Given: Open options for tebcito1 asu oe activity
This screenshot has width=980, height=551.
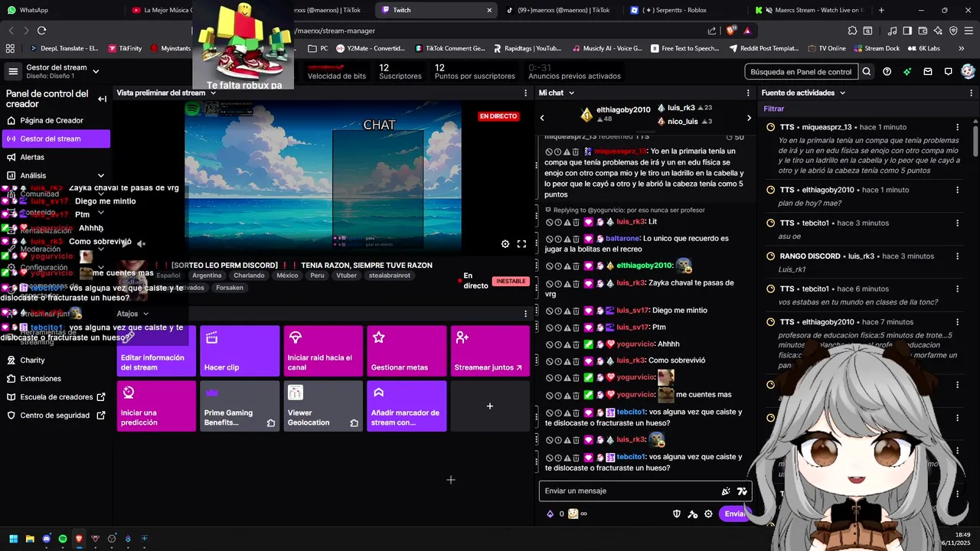Looking at the screenshot, I should tap(957, 223).
